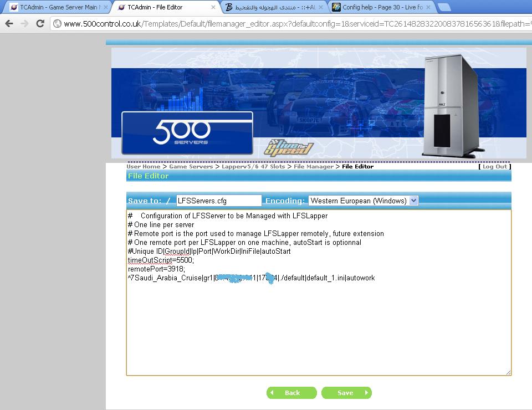Reload the page with the refresh icon

click(40, 23)
